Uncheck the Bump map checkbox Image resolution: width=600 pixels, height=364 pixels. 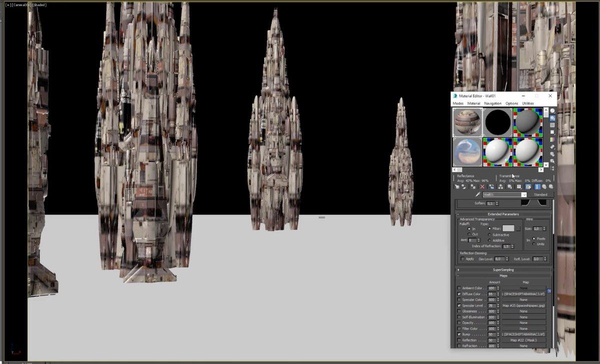[x=459, y=334]
